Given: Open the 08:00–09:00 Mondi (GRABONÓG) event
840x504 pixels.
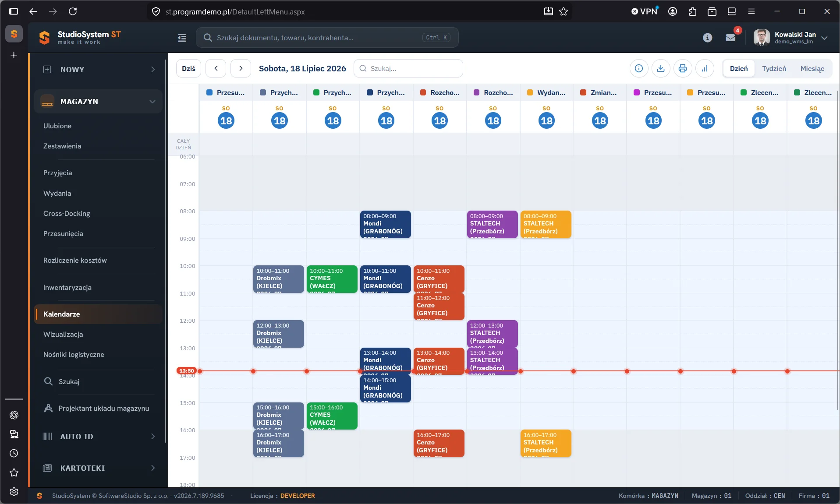Looking at the screenshot, I should coord(386,225).
